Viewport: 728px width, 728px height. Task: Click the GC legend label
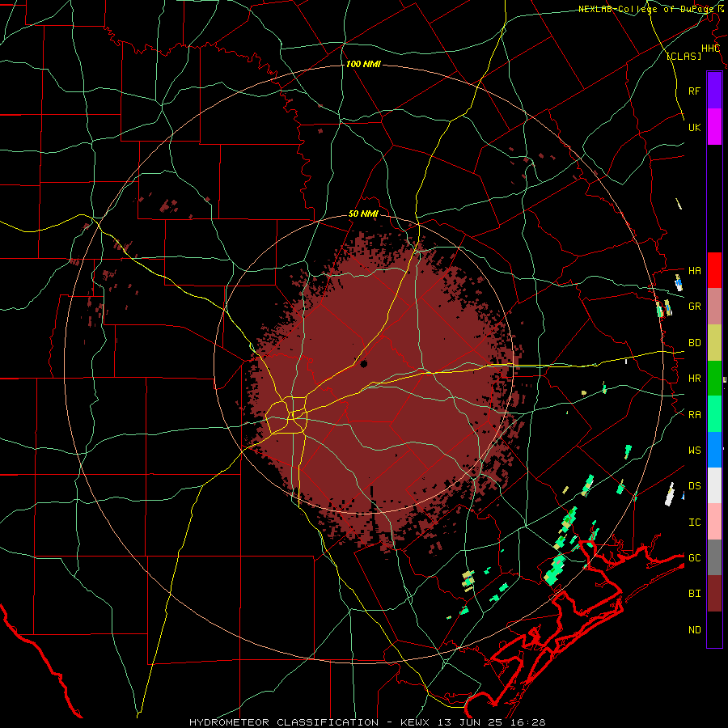[694, 558]
